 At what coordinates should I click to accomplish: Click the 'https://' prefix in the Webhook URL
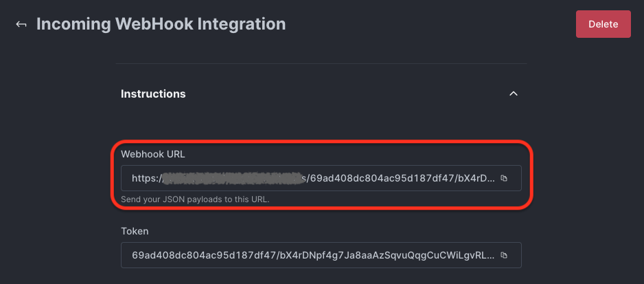[x=146, y=178]
